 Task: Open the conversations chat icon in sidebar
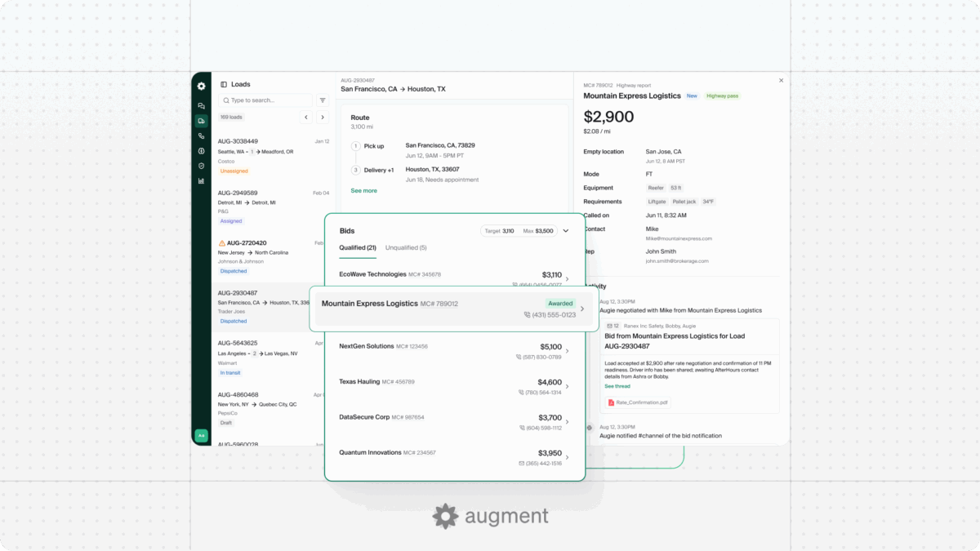[201, 106]
